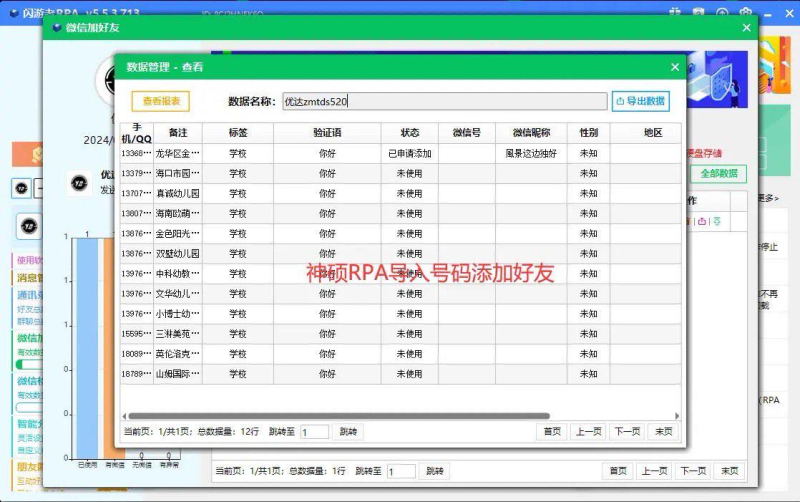Select row with 备注 双壁幼儿园

[401, 254]
